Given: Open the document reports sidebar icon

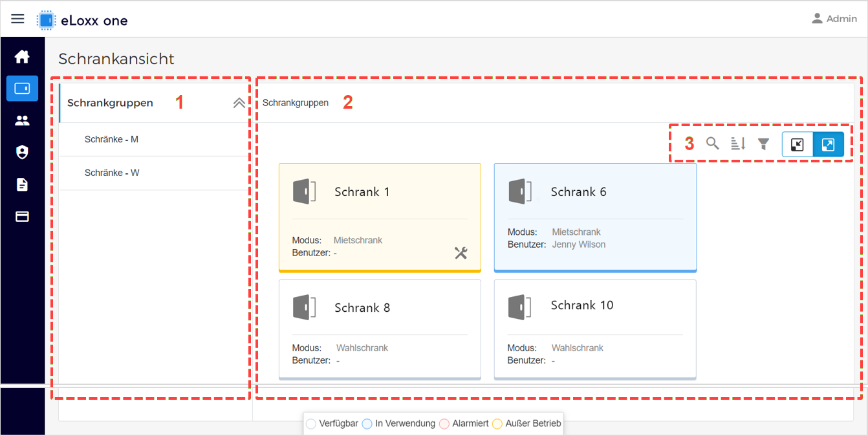Looking at the screenshot, I should 22,184.
